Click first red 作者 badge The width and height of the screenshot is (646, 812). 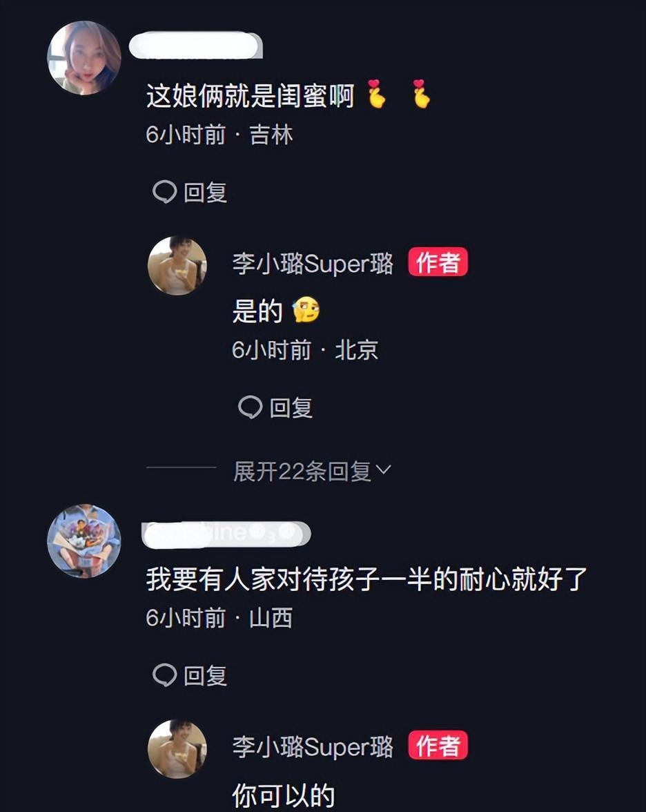coord(438,262)
